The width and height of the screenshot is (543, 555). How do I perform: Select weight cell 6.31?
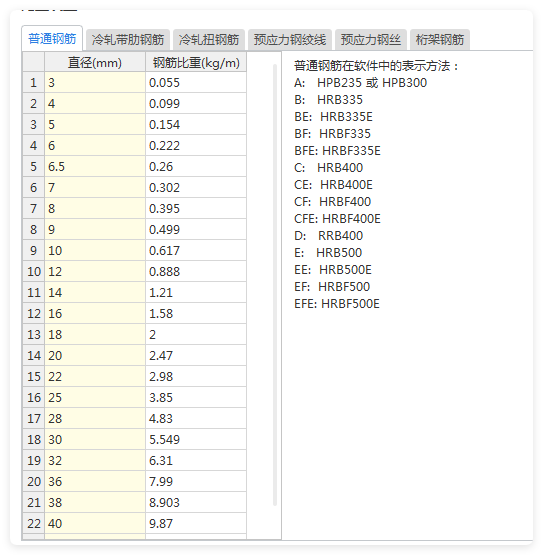(x=196, y=460)
